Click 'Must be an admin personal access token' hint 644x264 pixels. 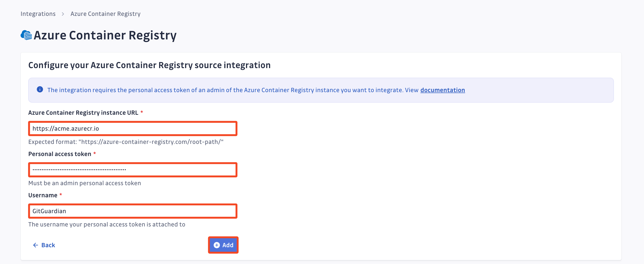[x=84, y=183]
